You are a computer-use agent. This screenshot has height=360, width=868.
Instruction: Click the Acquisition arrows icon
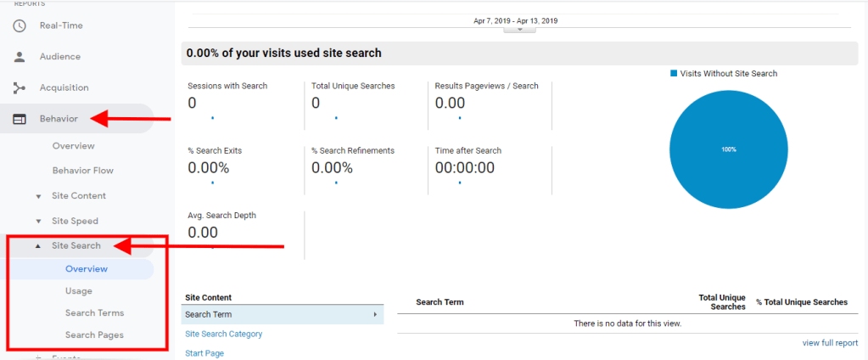click(x=20, y=87)
